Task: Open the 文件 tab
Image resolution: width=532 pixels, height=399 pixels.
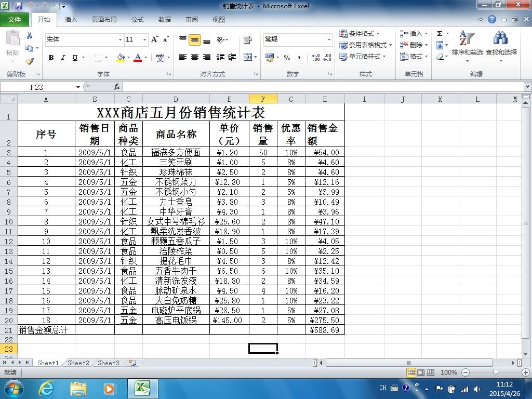Action: tap(14, 19)
